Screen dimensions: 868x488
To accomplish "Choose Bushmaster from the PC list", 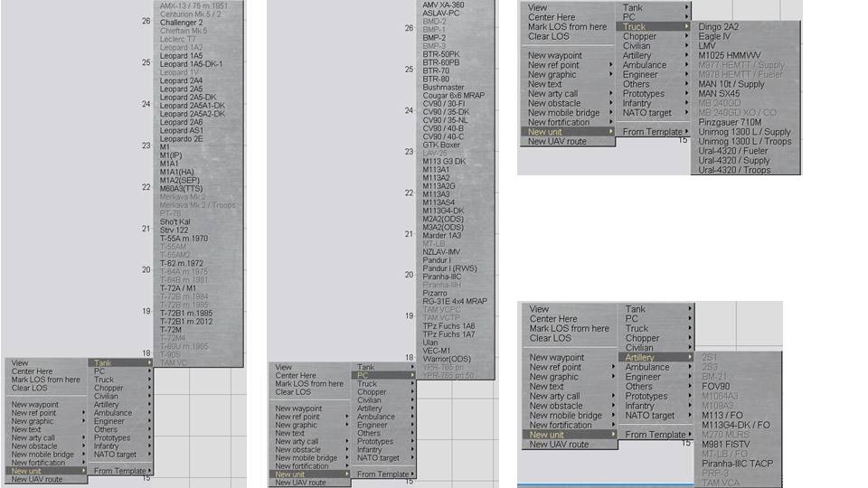I will 443,87.
